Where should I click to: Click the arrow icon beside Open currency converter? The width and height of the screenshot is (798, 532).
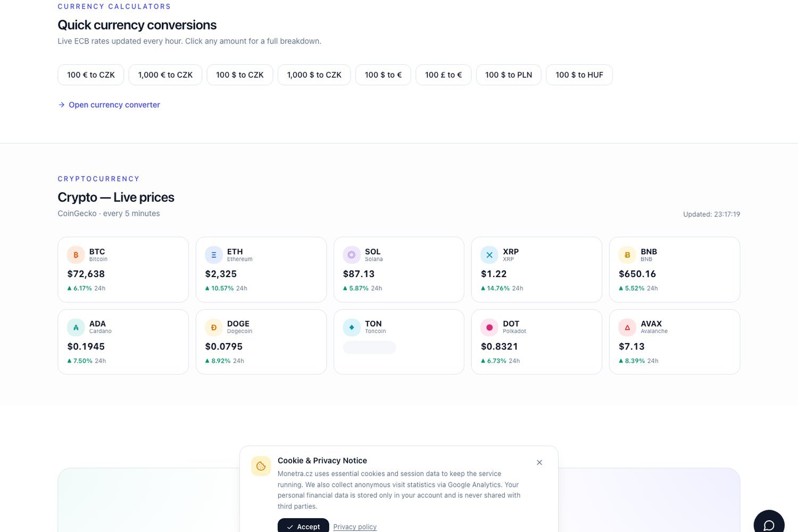click(62, 105)
